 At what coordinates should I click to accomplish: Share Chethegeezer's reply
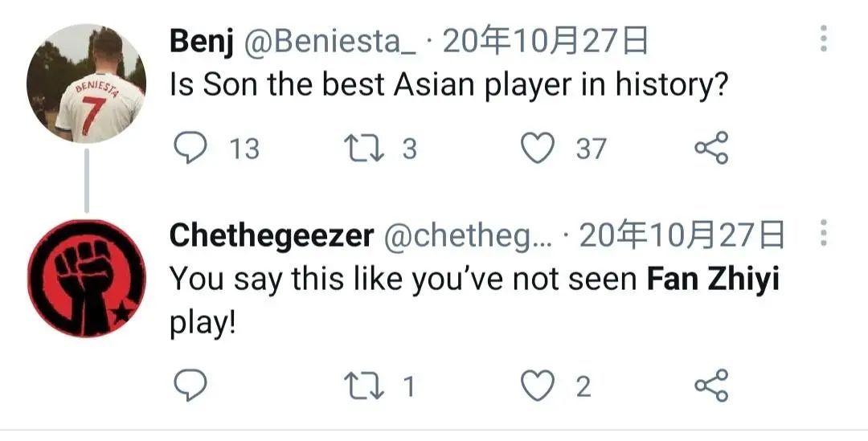[711, 386]
